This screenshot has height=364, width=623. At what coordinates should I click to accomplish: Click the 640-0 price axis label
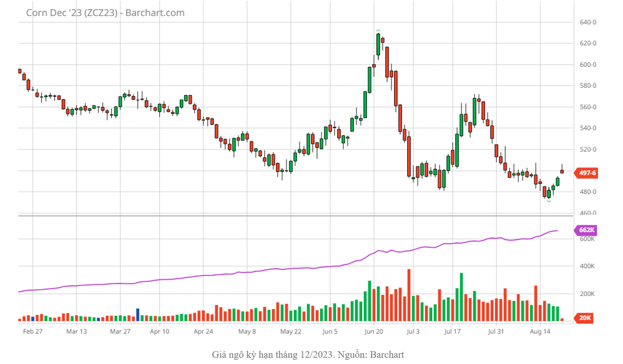pos(588,22)
